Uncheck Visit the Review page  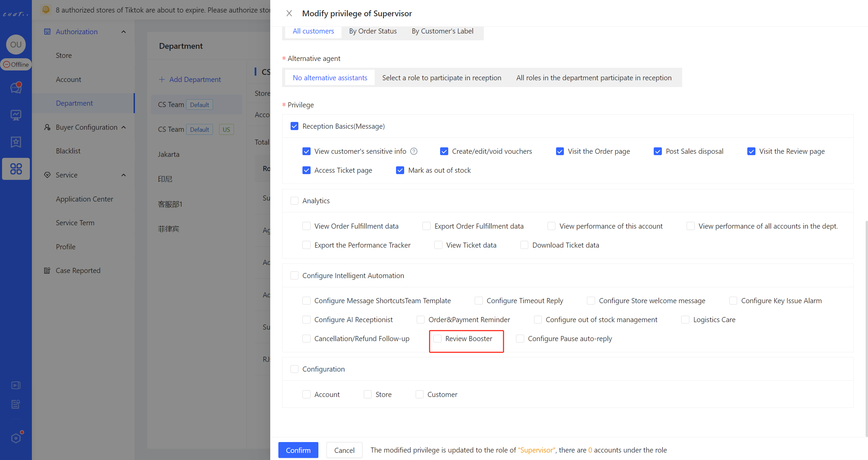751,151
